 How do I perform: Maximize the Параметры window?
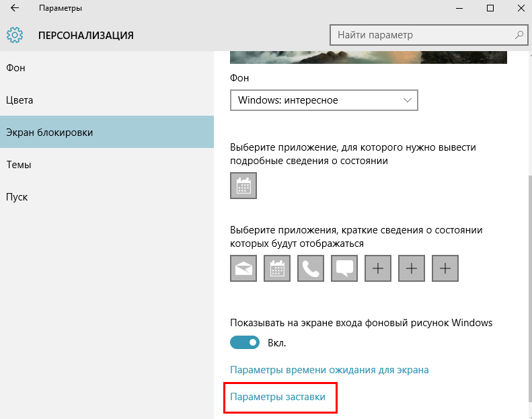[x=490, y=8]
